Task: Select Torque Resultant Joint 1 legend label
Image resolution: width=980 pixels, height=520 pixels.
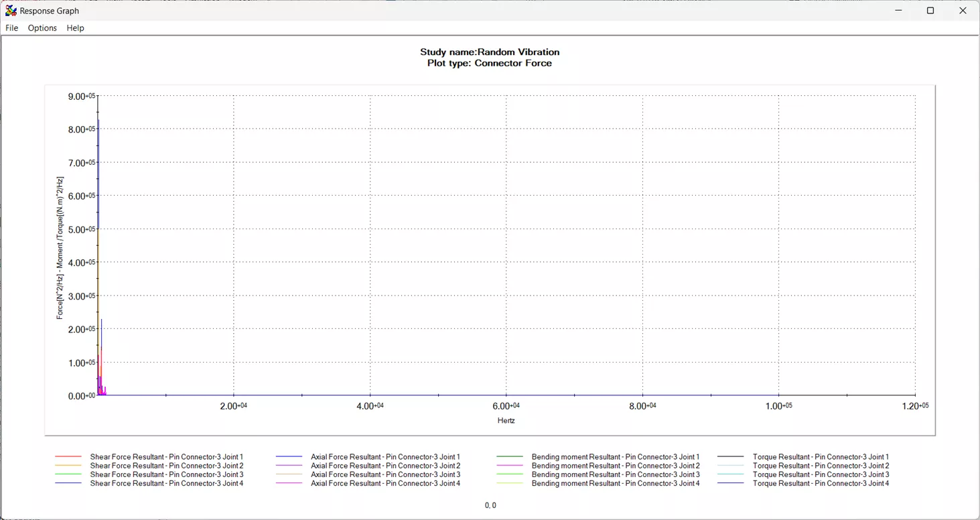Action: point(821,457)
